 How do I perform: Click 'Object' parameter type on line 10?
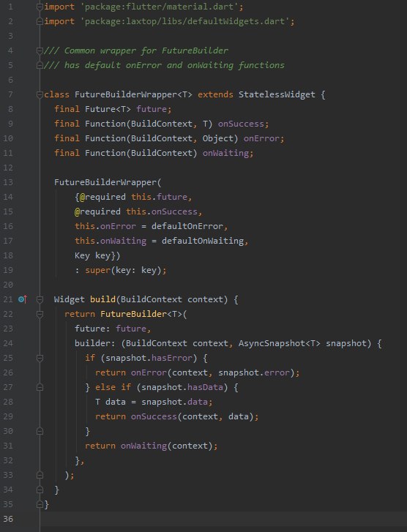[x=218, y=138]
